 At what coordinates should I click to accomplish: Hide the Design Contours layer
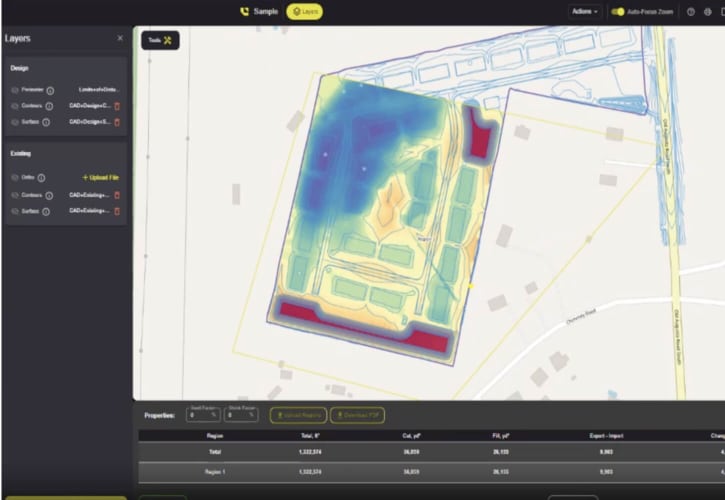coord(15,106)
